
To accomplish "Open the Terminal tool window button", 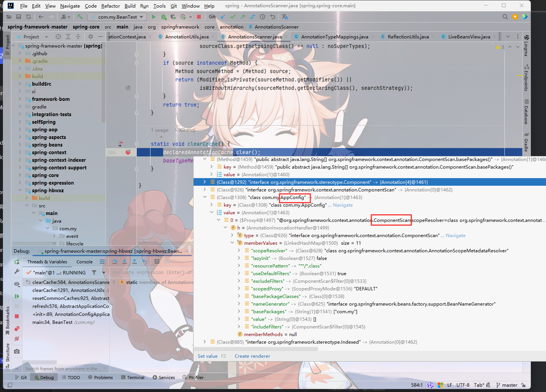I will pos(133,378).
